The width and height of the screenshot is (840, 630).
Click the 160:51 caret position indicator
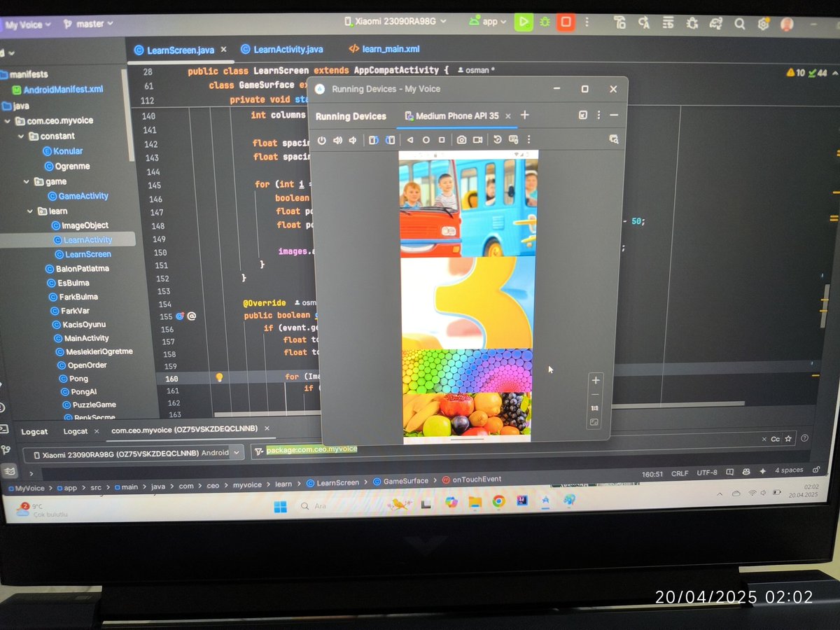(x=652, y=475)
